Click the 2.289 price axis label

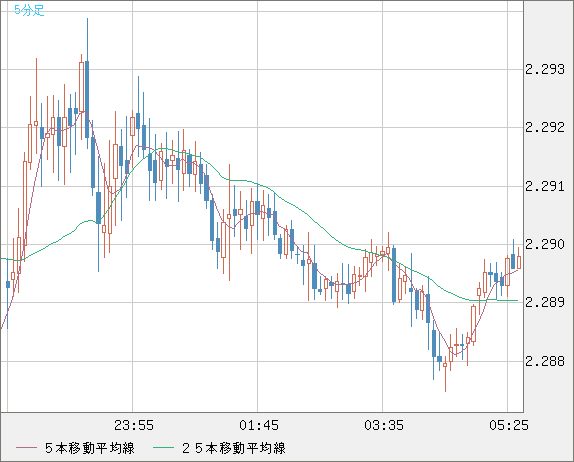545,302
